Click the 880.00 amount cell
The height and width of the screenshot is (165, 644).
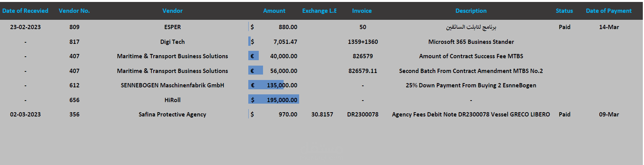click(x=274, y=27)
